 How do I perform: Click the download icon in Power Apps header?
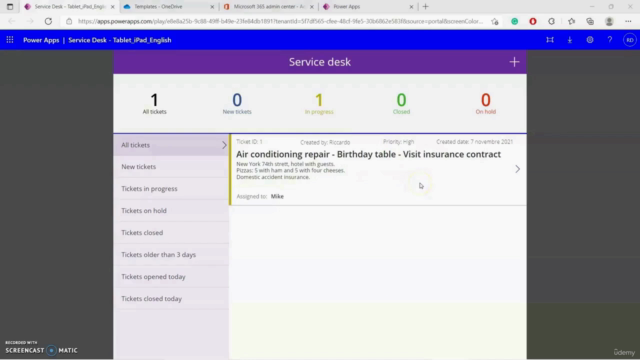[x=570, y=40]
